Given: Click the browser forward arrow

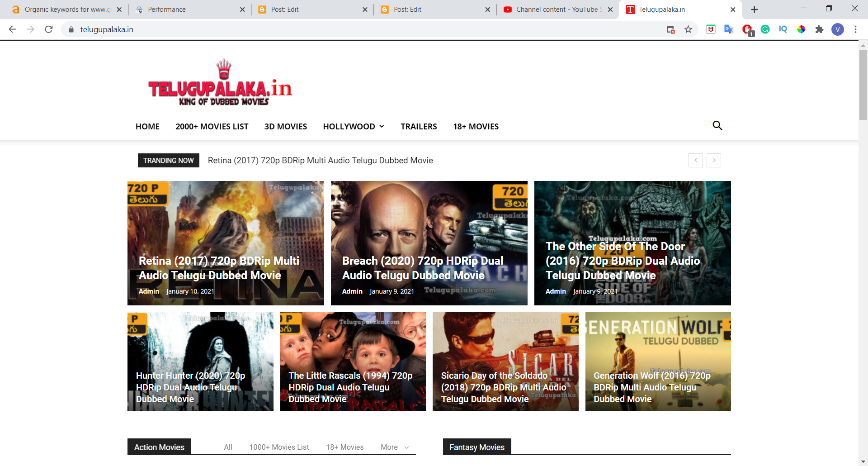Looking at the screenshot, I should [31, 29].
